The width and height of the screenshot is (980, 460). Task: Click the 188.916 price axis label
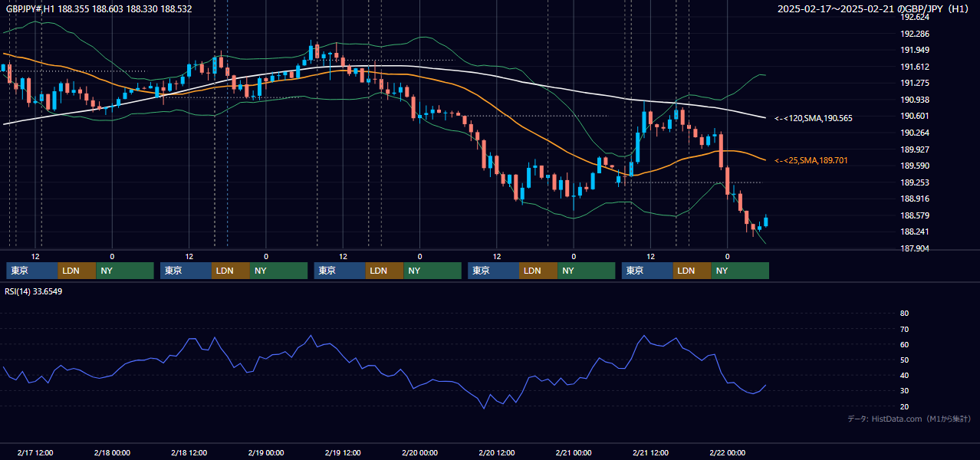[915, 199]
